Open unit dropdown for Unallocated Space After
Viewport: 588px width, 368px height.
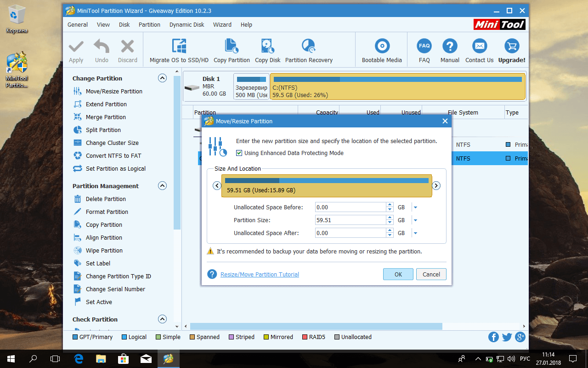415,233
